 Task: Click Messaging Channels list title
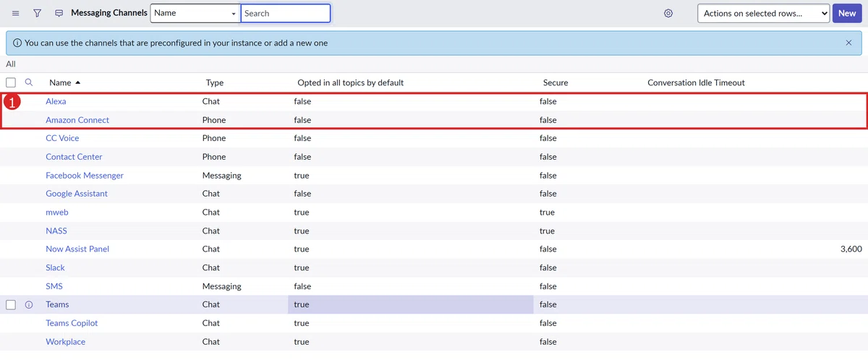pyautogui.click(x=109, y=13)
